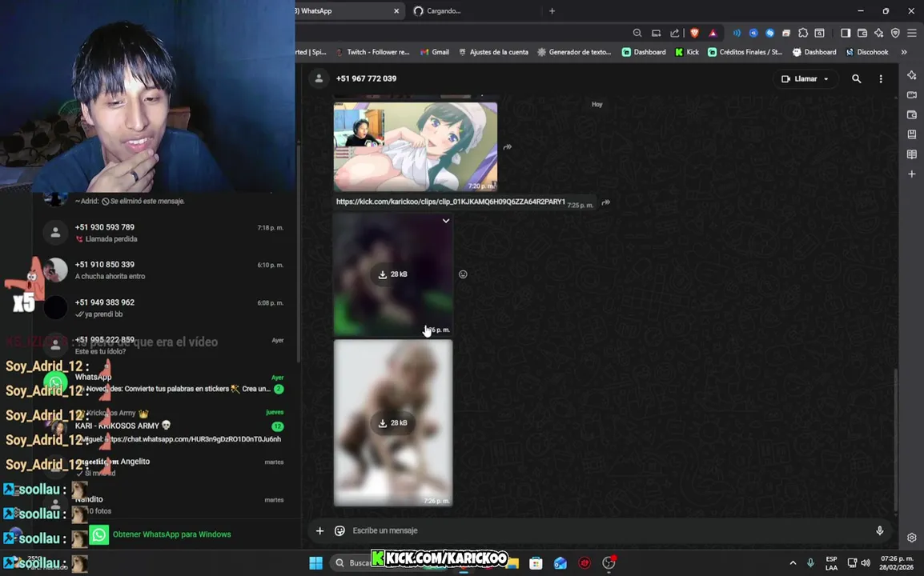Open the OBS Studio taskbar icon
Image resolution: width=924 pixels, height=576 pixels.
click(609, 563)
